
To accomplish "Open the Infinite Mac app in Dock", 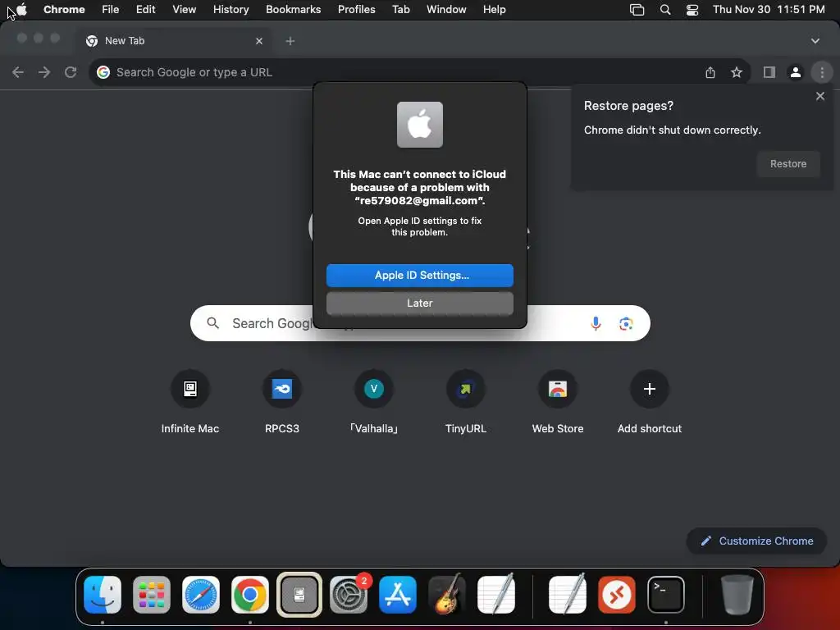I will [x=299, y=595].
